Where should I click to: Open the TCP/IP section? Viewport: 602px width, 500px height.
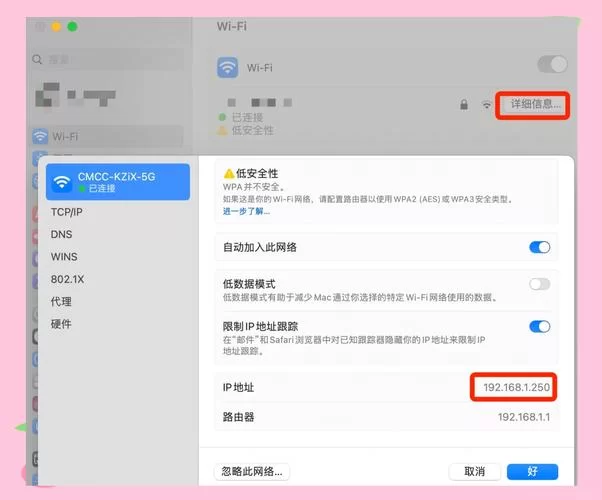67,212
